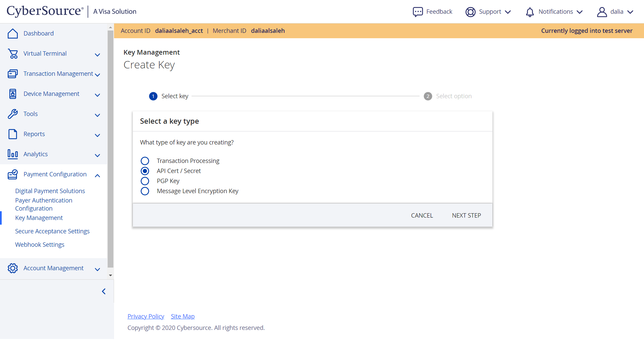Click the Notifications bell icon
This screenshot has height=344, width=644.
tap(530, 12)
